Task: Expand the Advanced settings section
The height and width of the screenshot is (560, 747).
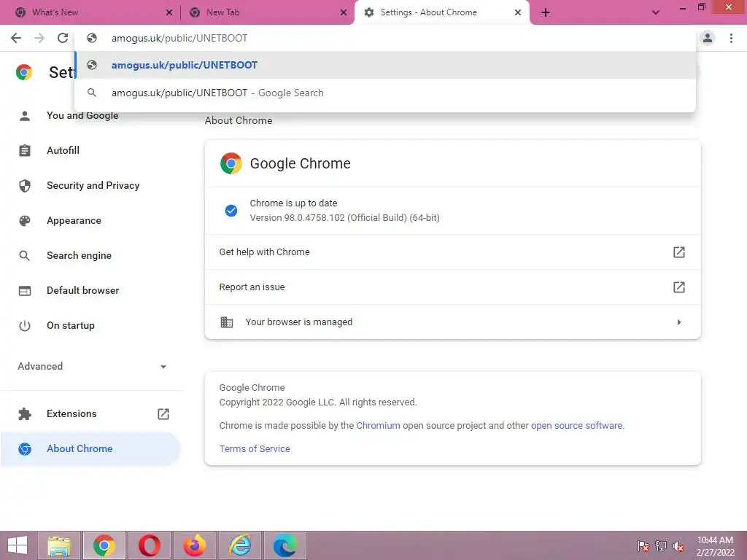Action: pos(93,366)
